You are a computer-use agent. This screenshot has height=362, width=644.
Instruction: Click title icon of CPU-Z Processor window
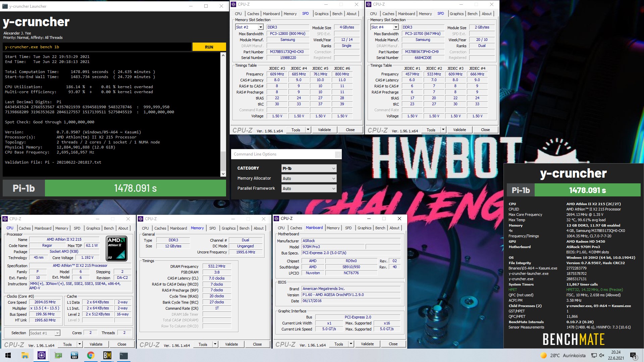pyautogui.click(x=5, y=219)
